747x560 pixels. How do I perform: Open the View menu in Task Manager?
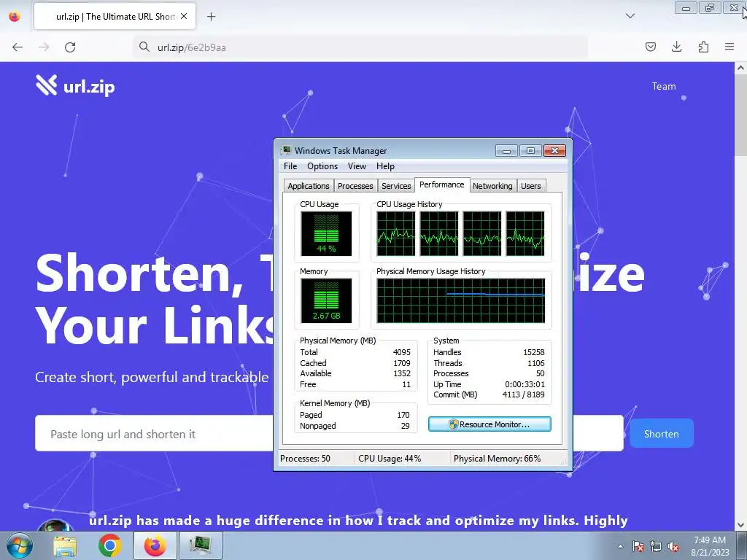pos(357,166)
